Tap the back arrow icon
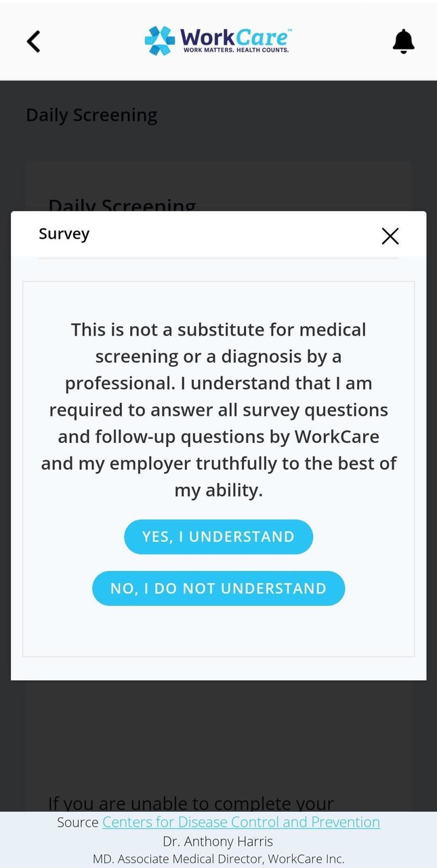 click(34, 41)
